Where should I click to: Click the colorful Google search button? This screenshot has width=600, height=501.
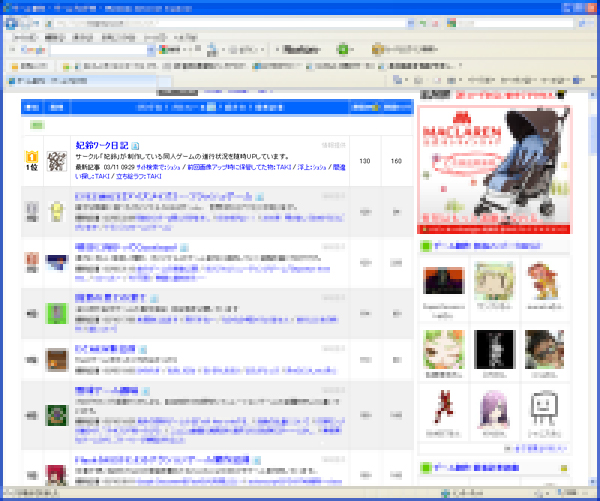[x=170, y=49]
